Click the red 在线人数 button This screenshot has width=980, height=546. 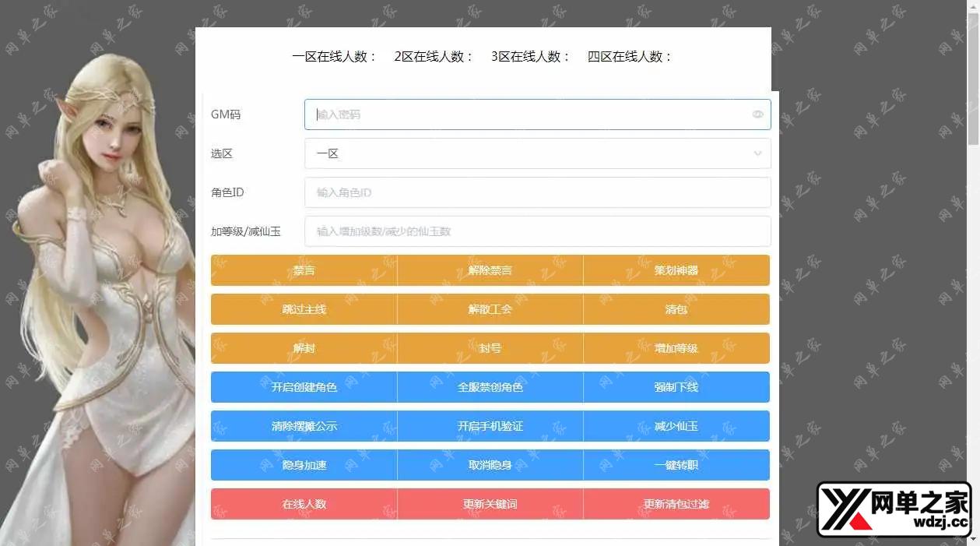(x=304, y=504)
